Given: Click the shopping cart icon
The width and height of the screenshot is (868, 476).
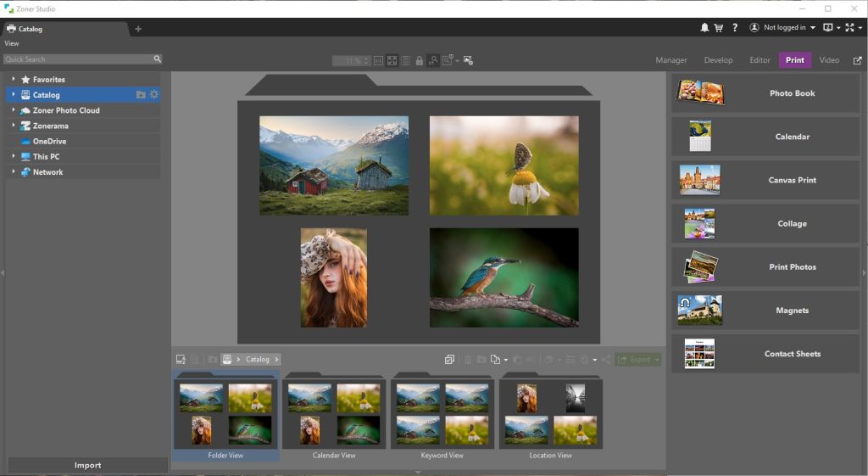Looking at the screenshot, I should coord(719,28).
